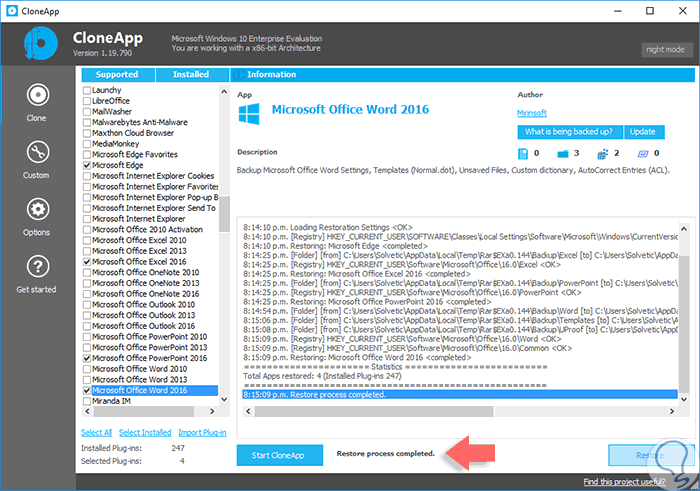Select the Maxthon Cloud Browser entry
Screen dimensions: 700x491
coord(133,133)
